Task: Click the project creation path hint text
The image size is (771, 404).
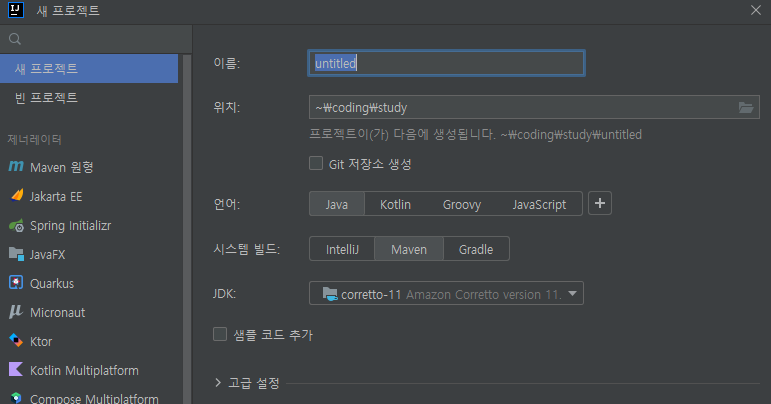Action: tap(475, 134)
